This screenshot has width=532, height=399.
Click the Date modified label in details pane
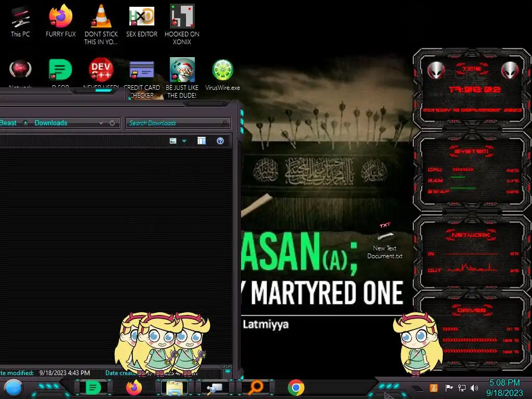click(x=17, y=373)
